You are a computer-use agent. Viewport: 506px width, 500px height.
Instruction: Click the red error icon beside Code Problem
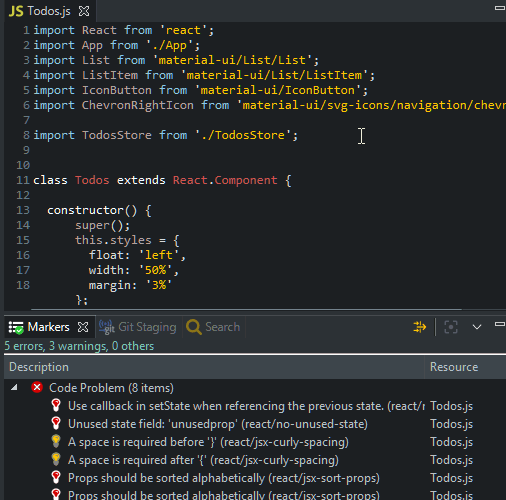click(37, 388)
